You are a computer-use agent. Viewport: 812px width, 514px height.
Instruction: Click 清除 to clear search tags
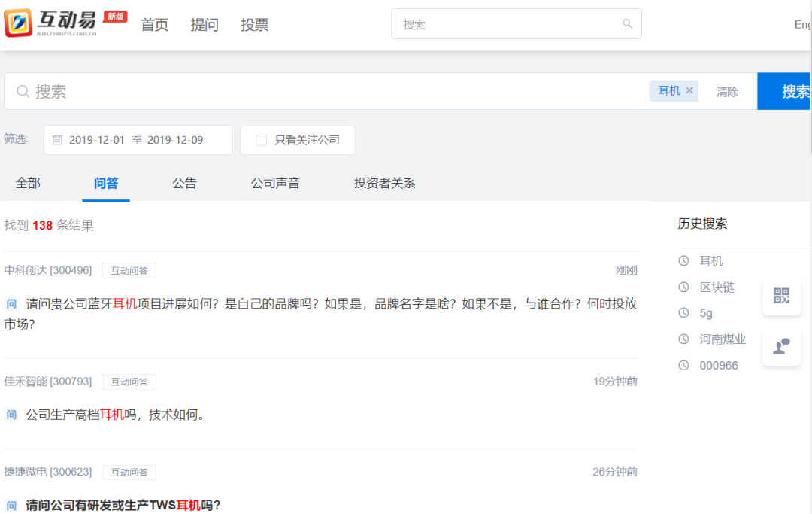tap(728, 92)
